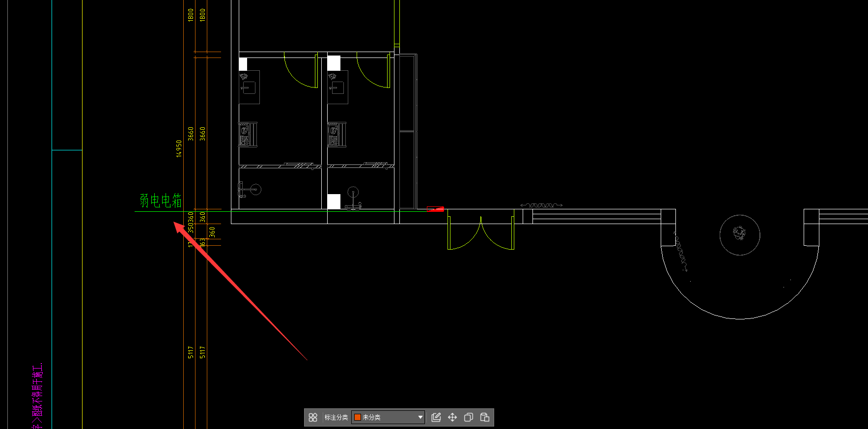
Task: Click the 标注分类 label in floating toolbar
Action: (x=336, y=417)
